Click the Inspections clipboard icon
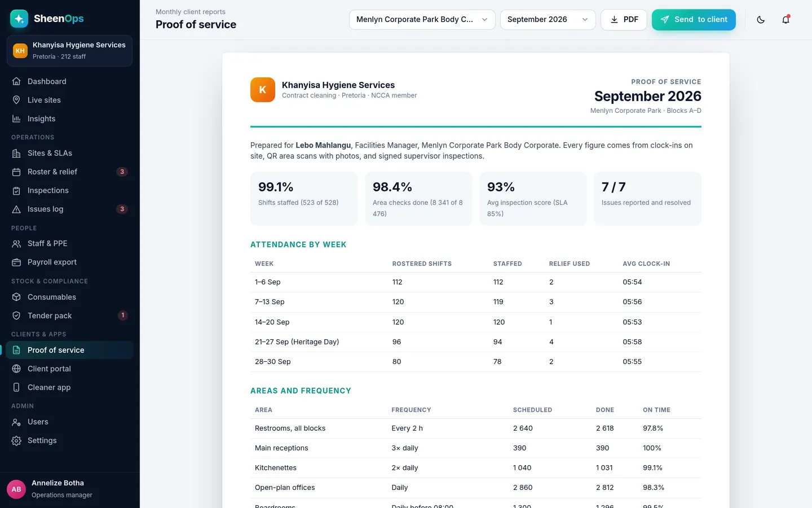The height and width of the screenshot is (508, 812). pos(16,190)
